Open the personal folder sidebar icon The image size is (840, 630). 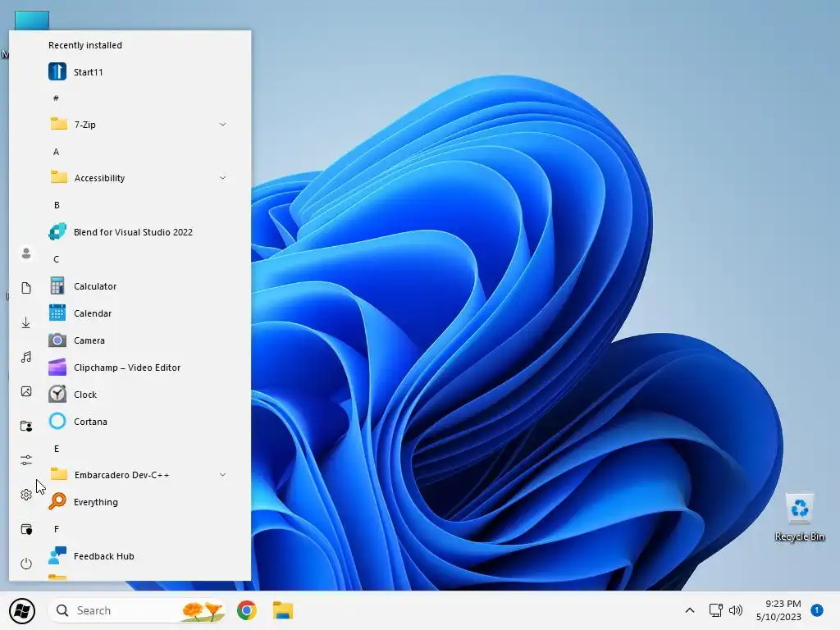pyautogui.click(x=25, y=426)
